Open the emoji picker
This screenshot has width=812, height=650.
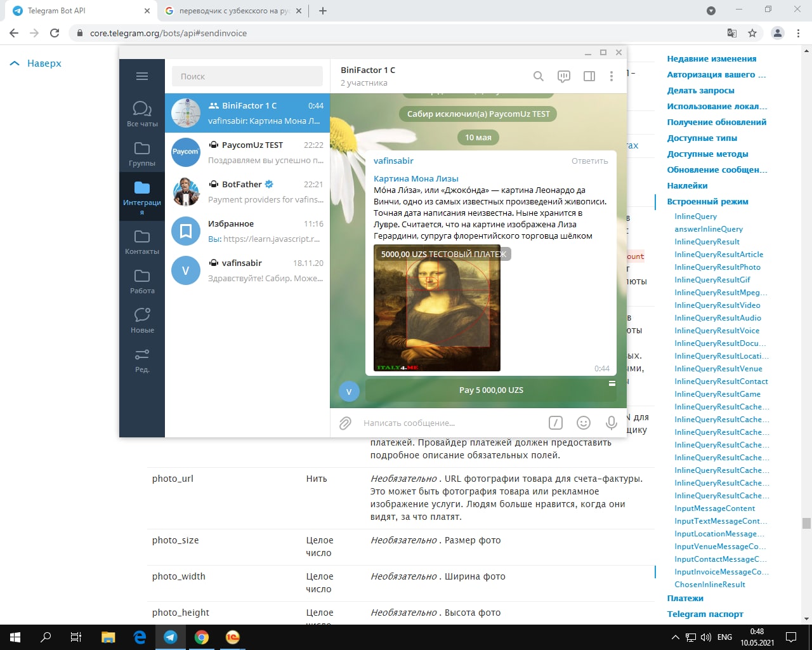pyautogui.click(x=584, y=423)
